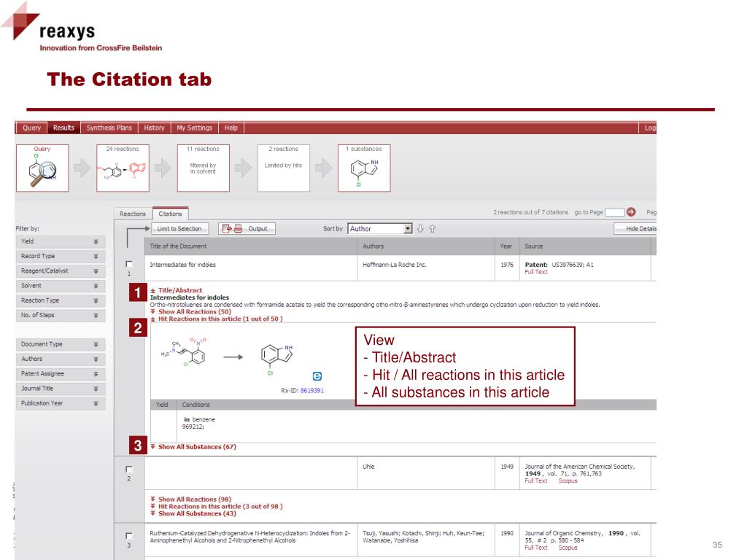Switch to the Results tab

64,128
